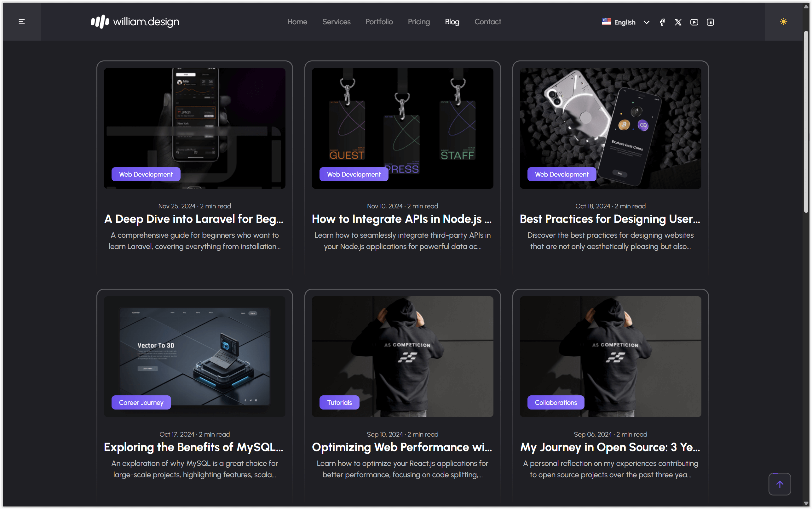The height and width of the screenshot is (509, 812).
Task: Select the Collaborations category badge
Action: pyautogui.click(x=555, y=402)
